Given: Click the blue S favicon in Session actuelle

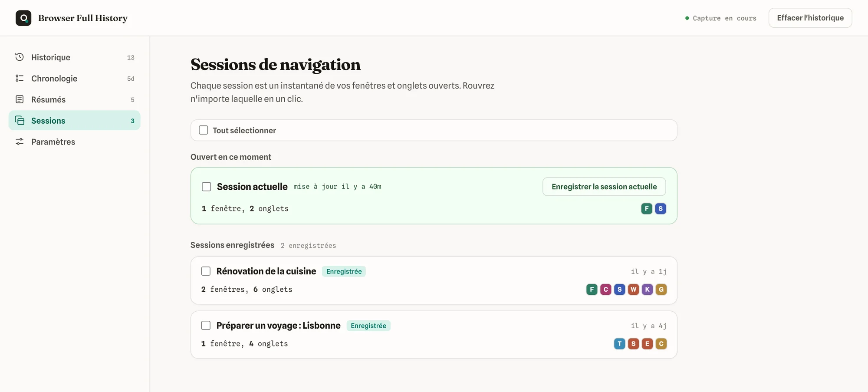Looking at the screenshot, I should point(661,209).
